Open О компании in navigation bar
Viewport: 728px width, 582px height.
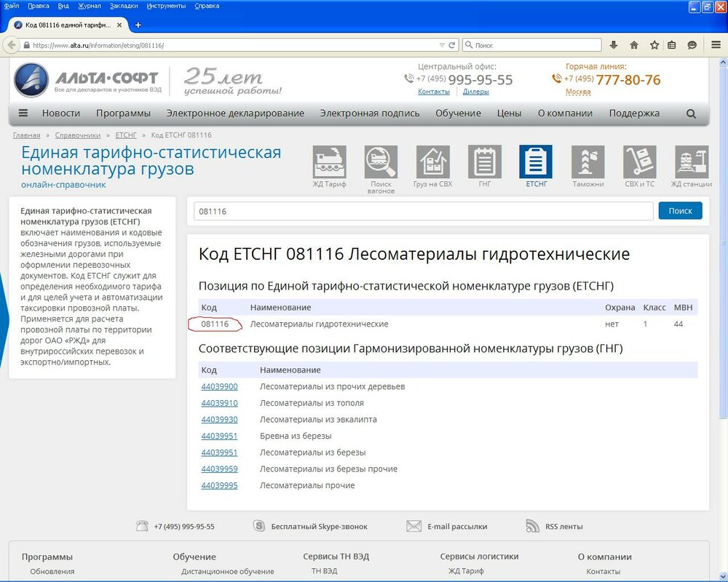(x=565, y=113)
